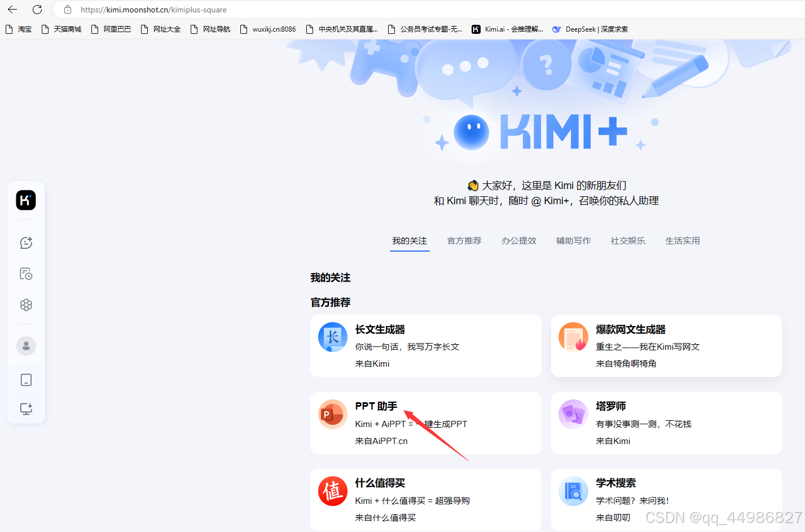Click the desktop download sidebar icon
This screenshot has width=805, height=532.
[26, 408]
